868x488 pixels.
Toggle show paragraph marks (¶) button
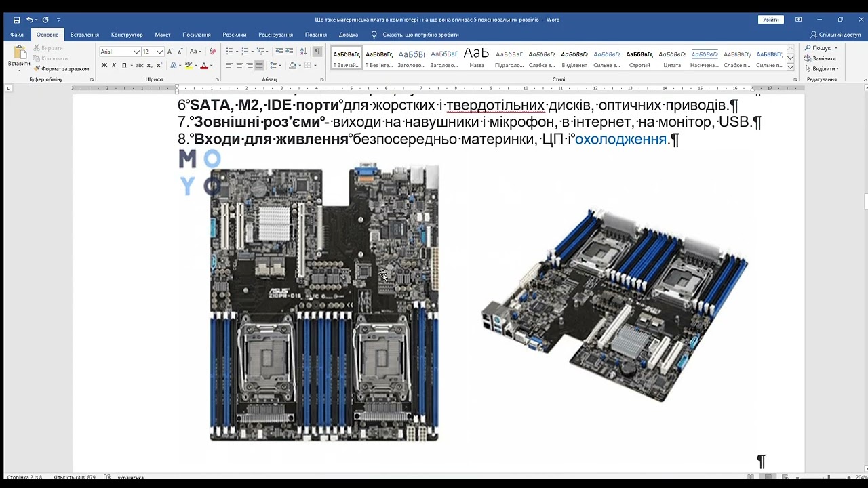pyautogui.click(x=317, y=52)
